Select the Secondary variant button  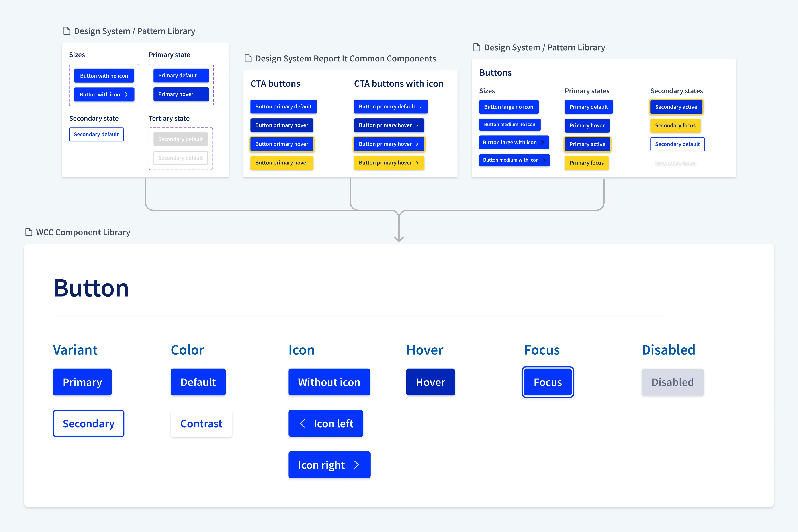pos(88,423)
